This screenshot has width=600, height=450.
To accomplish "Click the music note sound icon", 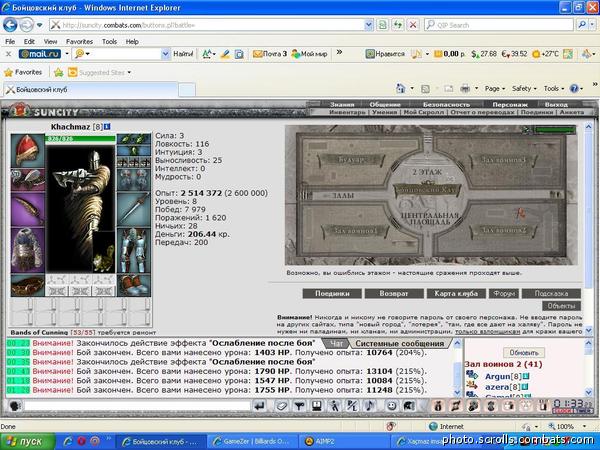I will coord(370,406).
